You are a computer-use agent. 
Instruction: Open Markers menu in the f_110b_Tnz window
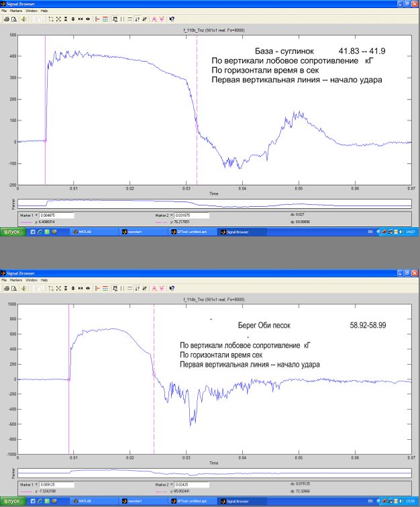click(x=22, y=11)
